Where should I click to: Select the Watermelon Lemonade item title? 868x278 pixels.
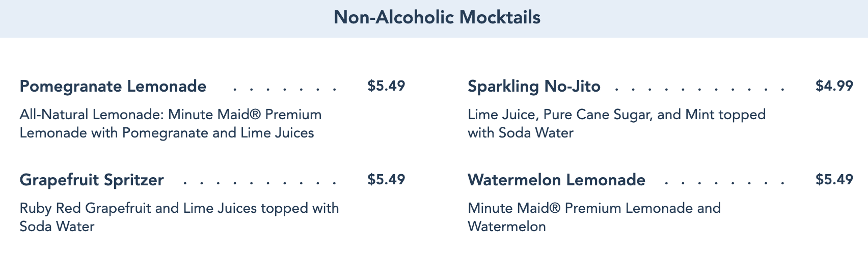click(x=556, y=180)
